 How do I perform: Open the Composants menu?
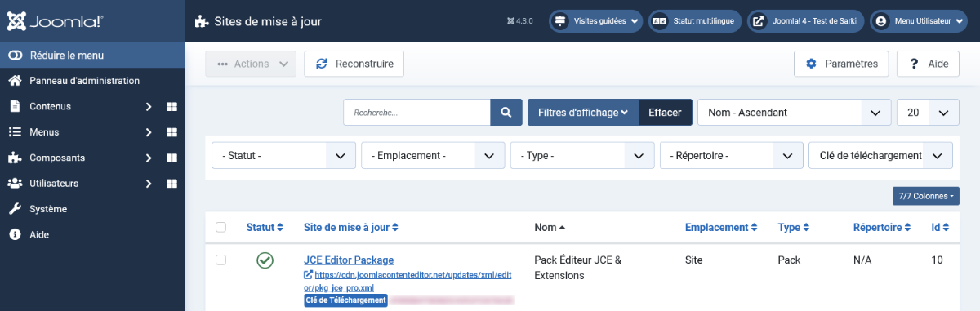coord(57,158)
